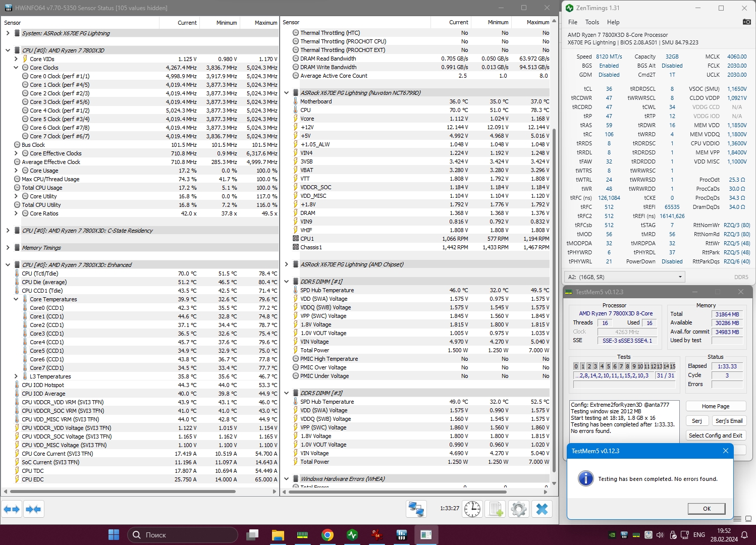Viewport: 756px width, 545px height.
Task: Expand the System: ASRock X670E PG Lightning group
Action: pyautogui.click(x=8, y=33)
